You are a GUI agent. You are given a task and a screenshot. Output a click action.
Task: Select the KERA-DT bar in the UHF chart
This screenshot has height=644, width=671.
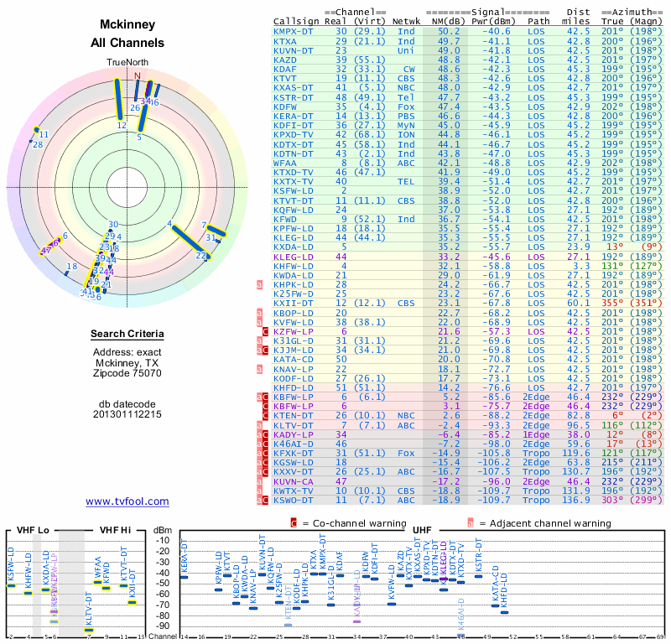(x=184, y=577)
